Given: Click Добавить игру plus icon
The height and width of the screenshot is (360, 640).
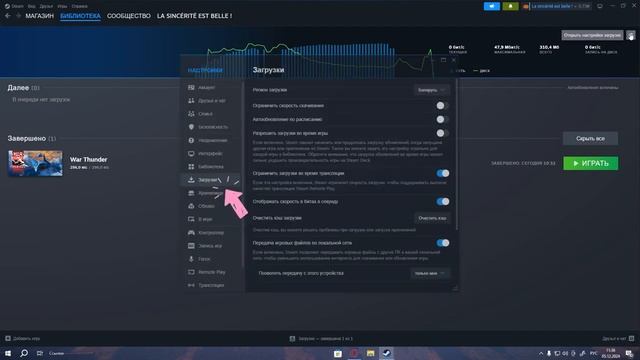Looking at the screenshot, I should tap(8, 338).
